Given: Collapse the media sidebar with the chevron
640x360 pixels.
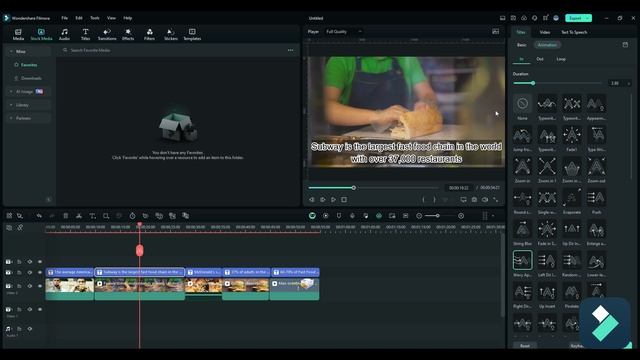Looking at the screenshot, I should coord(49,200).
